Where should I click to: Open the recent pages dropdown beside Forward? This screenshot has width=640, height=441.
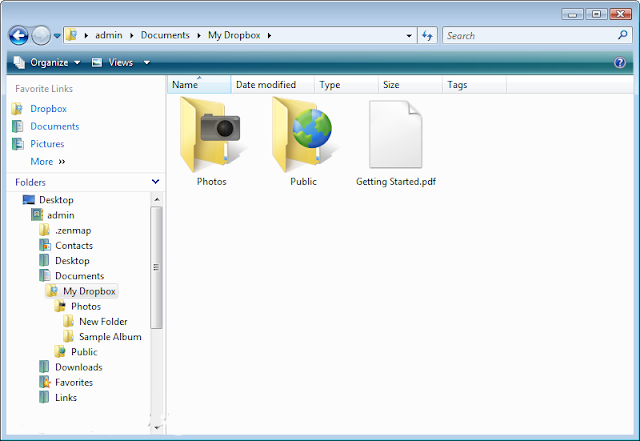click(57, 36)
